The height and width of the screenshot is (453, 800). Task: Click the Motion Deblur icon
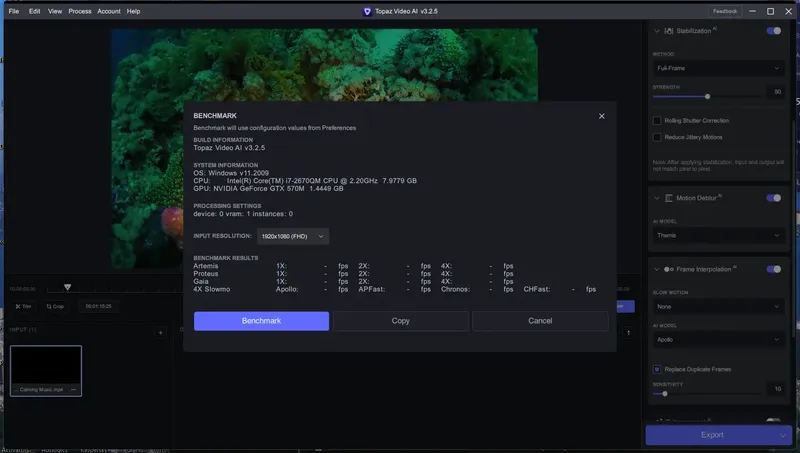click(x=668, y=198)
